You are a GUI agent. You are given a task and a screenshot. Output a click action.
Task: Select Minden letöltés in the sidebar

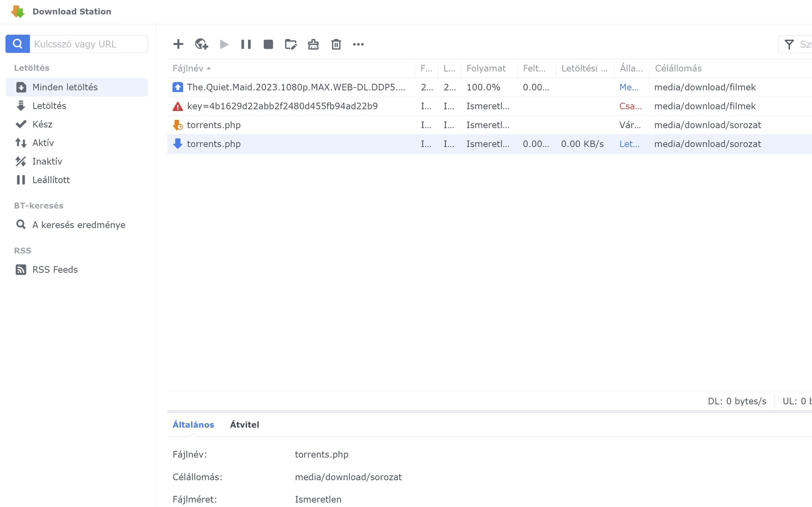click(77, 87)
